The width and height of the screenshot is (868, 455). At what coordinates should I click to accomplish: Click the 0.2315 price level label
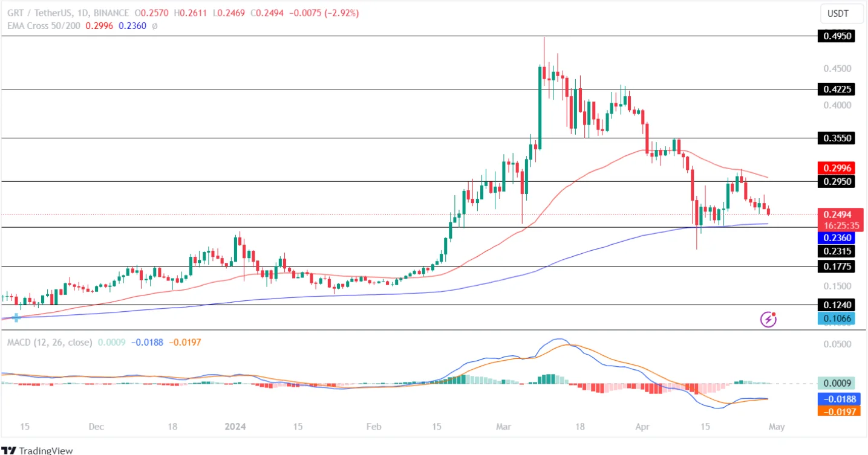[837, 251]
